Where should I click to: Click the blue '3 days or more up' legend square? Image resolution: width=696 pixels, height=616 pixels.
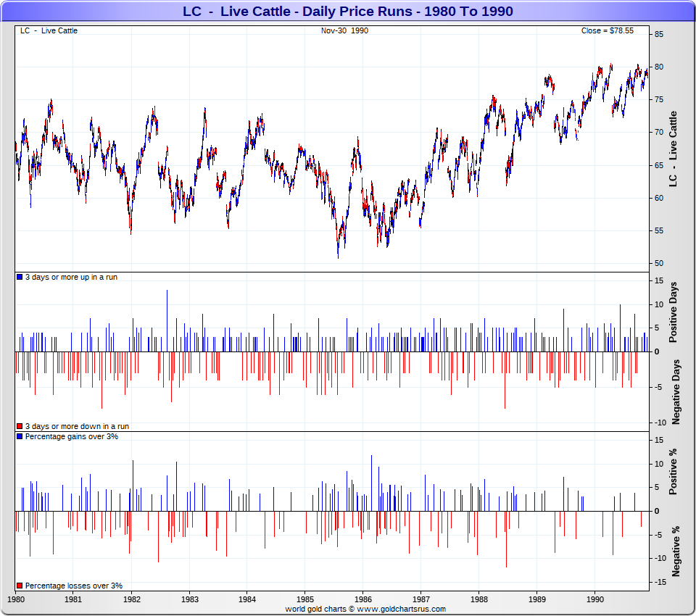(x=20, y=278)
